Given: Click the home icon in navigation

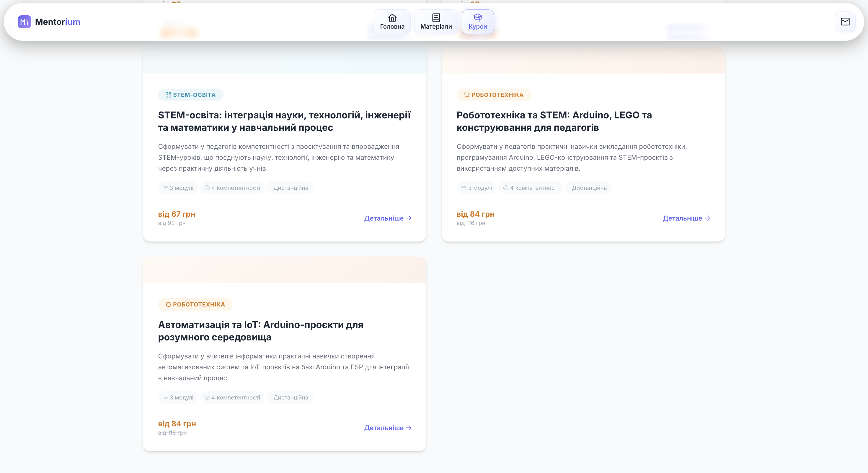Looking at the screenshot, I should (392, 17).
